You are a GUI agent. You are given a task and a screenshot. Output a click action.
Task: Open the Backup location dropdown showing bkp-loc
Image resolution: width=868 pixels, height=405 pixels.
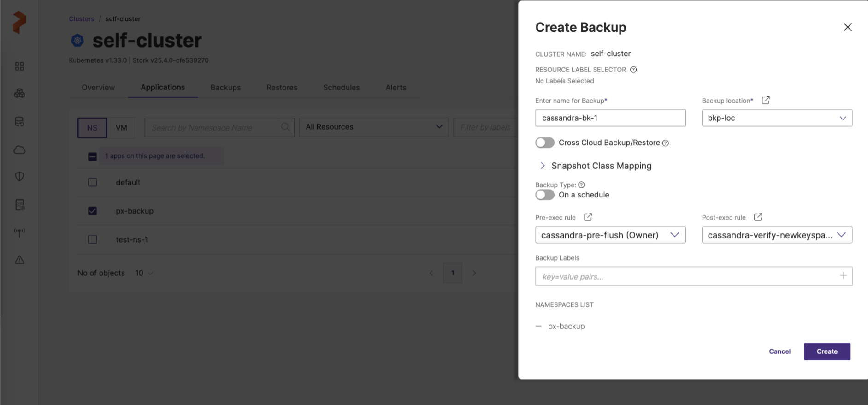point(777,118)
